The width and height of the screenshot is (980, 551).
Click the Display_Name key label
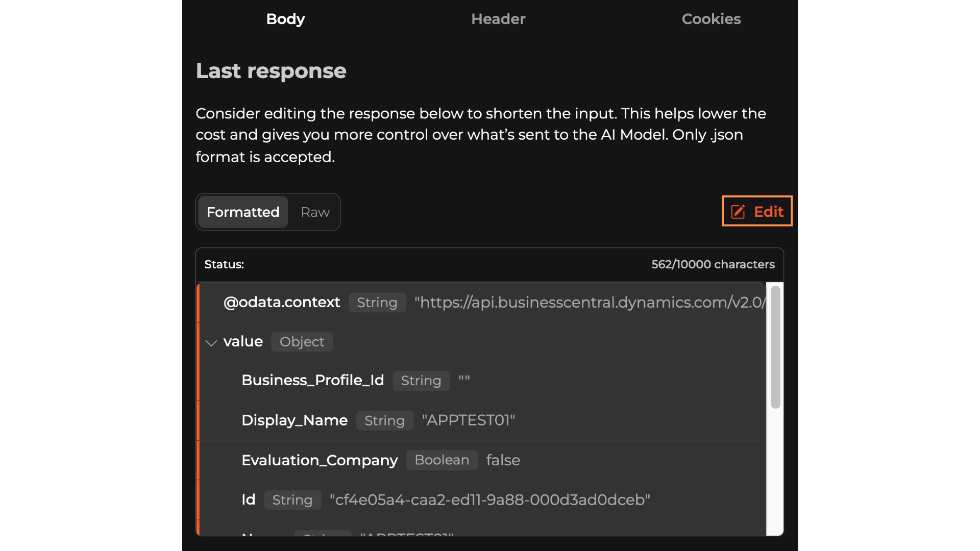tap(295, 420)
